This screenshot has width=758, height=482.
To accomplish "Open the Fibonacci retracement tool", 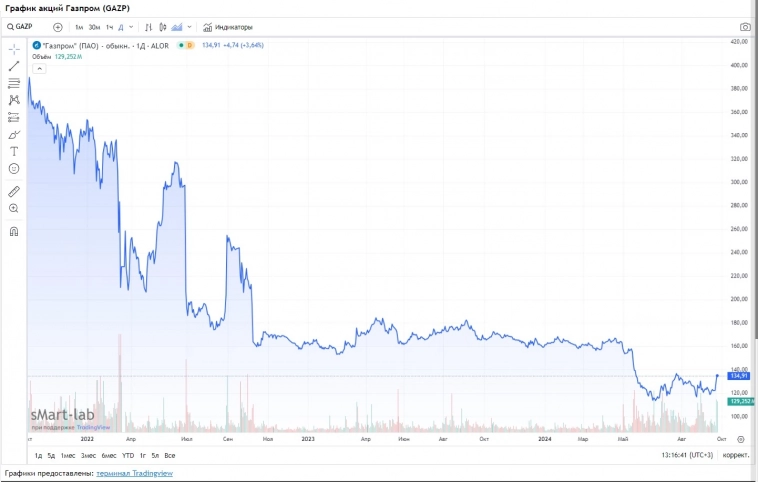I will click(x=14, y=83).
